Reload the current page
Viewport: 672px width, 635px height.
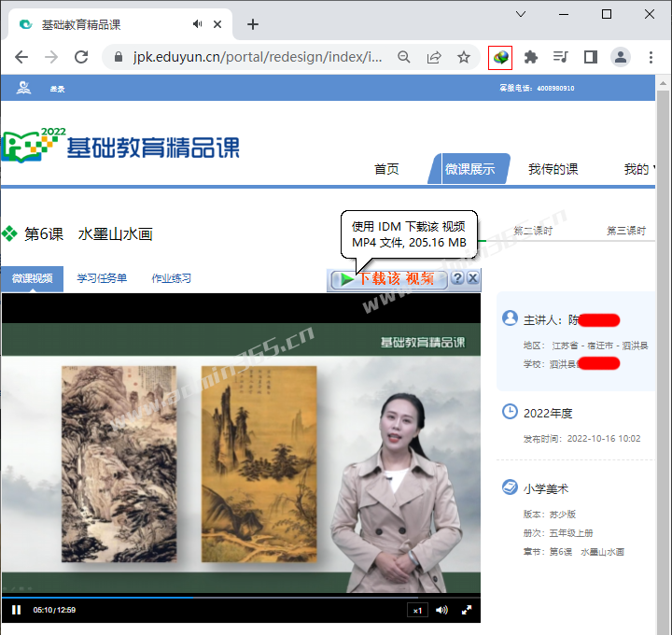(x=81, y=57)
